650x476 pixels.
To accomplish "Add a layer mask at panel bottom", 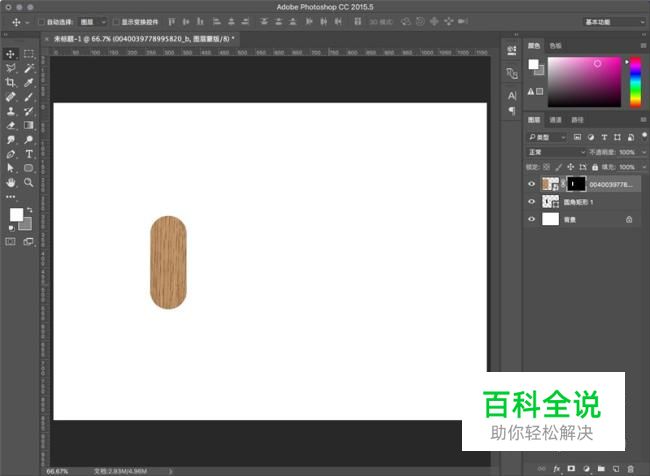I will pos(571,469).
